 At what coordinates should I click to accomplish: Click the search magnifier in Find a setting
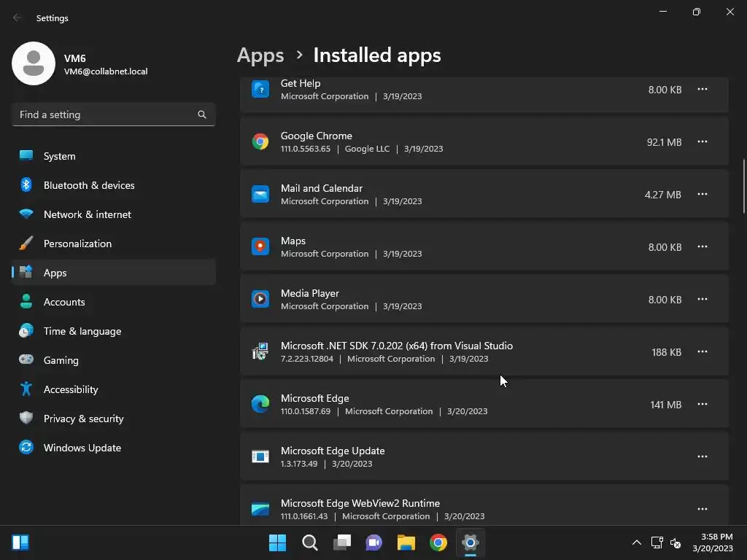[202, 114]
